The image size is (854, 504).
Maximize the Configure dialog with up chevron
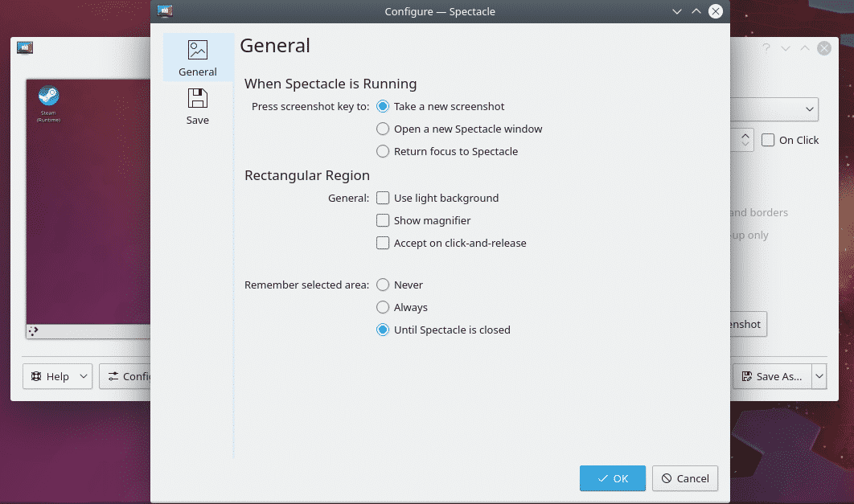[x=696, y=11]
